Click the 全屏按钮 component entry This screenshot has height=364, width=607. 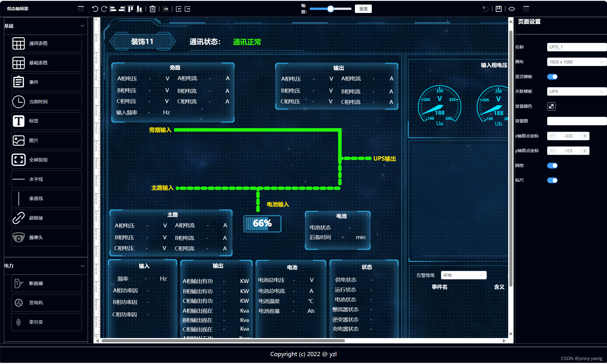pyautogui.click(x=47, y=160)
